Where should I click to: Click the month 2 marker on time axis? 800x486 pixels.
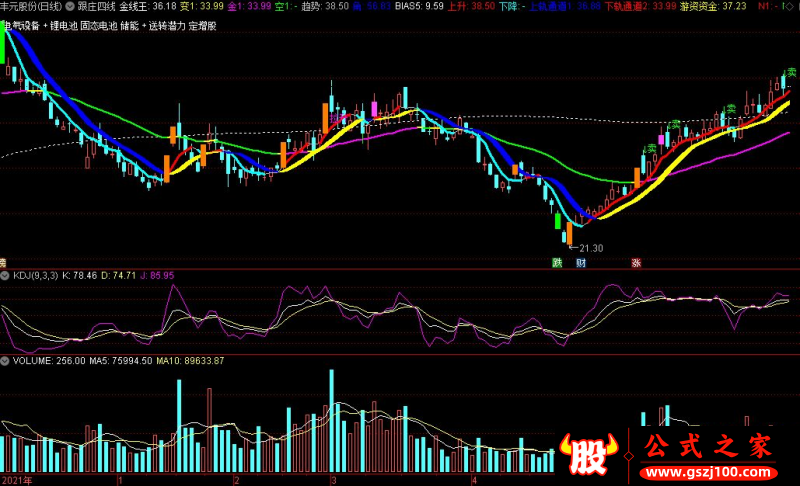click(236, 480)
